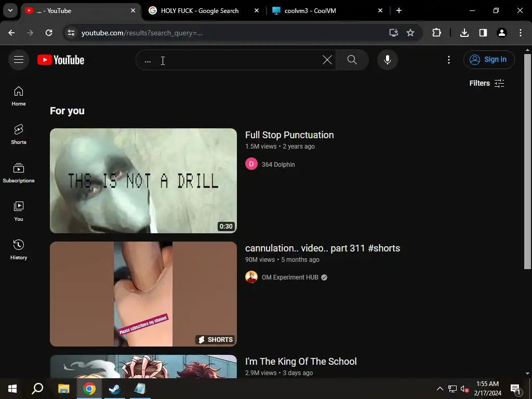Screen dimensions: 532x399
Task: Open 364 Dolphin channel avatar
Action: [x=251, y=164]
